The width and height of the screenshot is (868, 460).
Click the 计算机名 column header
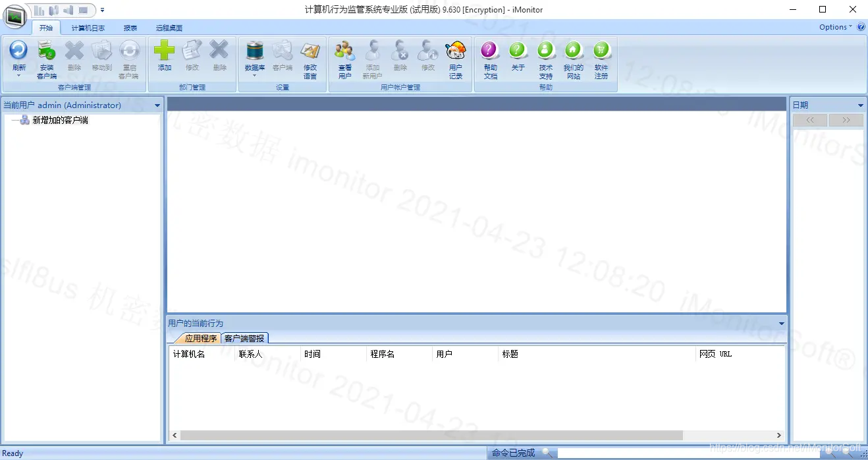tap(202, 354)
